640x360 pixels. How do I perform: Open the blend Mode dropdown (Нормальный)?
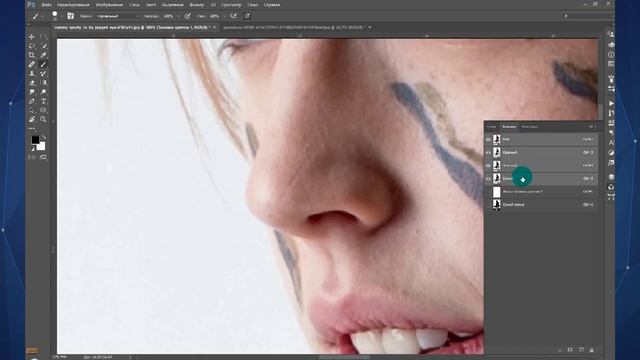coord(118,16)
